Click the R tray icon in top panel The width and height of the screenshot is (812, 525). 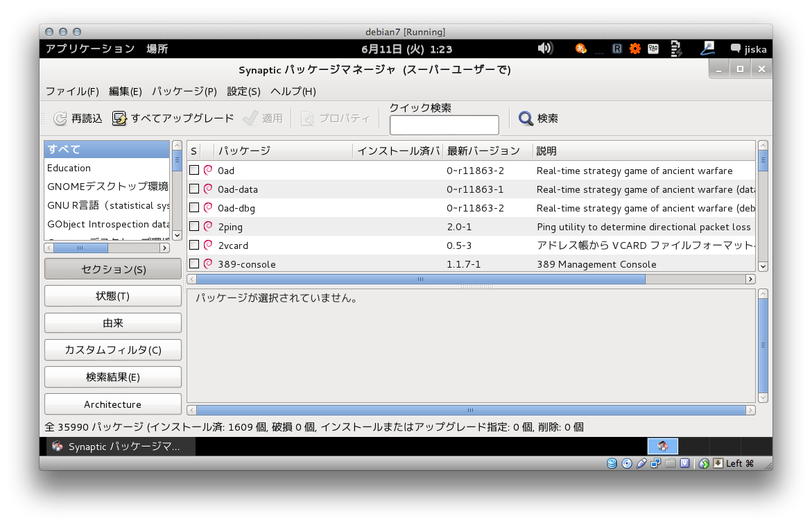click(616, 49)
